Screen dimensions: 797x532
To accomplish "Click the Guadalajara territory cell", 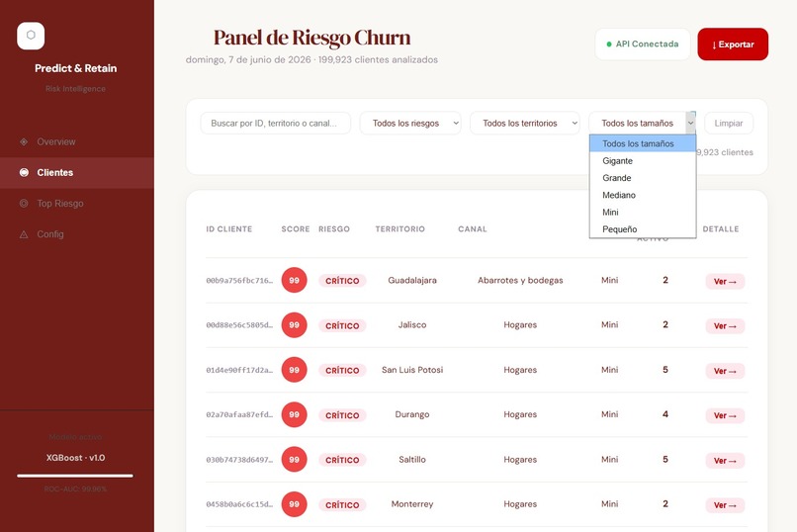I will pyautogui.click(x=412, y=281).
